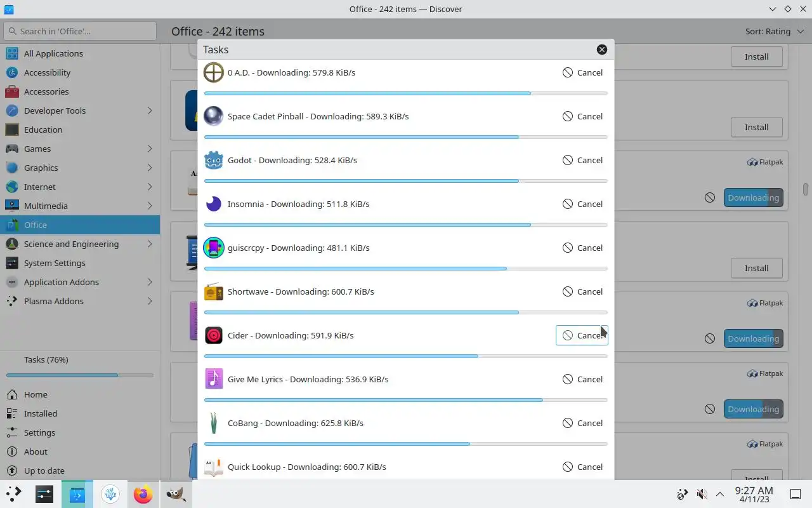
Task: Click the Space Cadet Pinball ball icon
Action: [214, 116]
